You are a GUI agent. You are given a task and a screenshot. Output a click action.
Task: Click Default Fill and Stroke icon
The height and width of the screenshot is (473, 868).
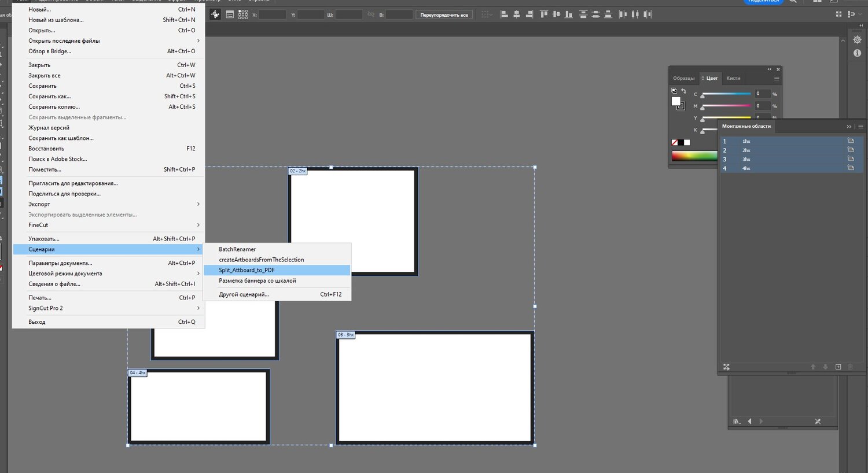coord(674,91)
